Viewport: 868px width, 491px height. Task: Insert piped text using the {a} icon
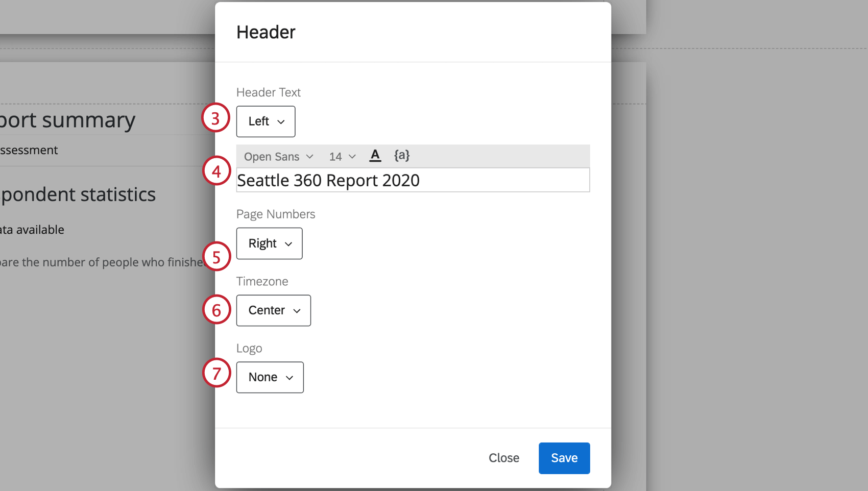[x=402, y=156]
